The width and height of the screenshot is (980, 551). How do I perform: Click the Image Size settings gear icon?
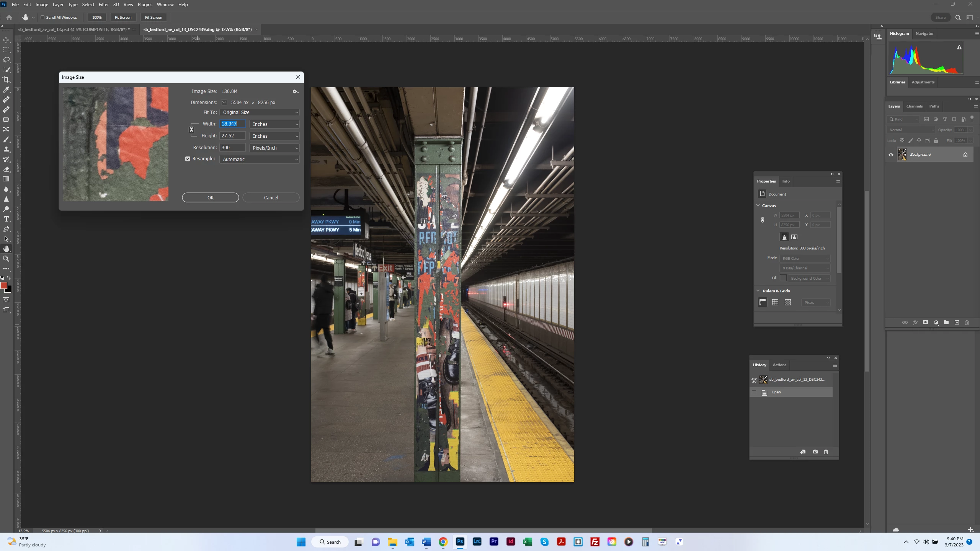pos(295,91)
